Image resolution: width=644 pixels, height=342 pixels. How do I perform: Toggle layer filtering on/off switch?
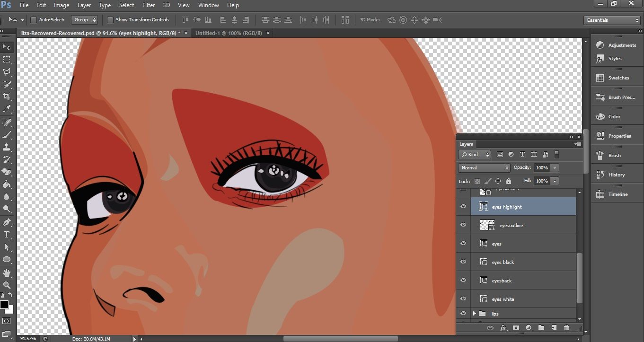(x=556, y=155)
